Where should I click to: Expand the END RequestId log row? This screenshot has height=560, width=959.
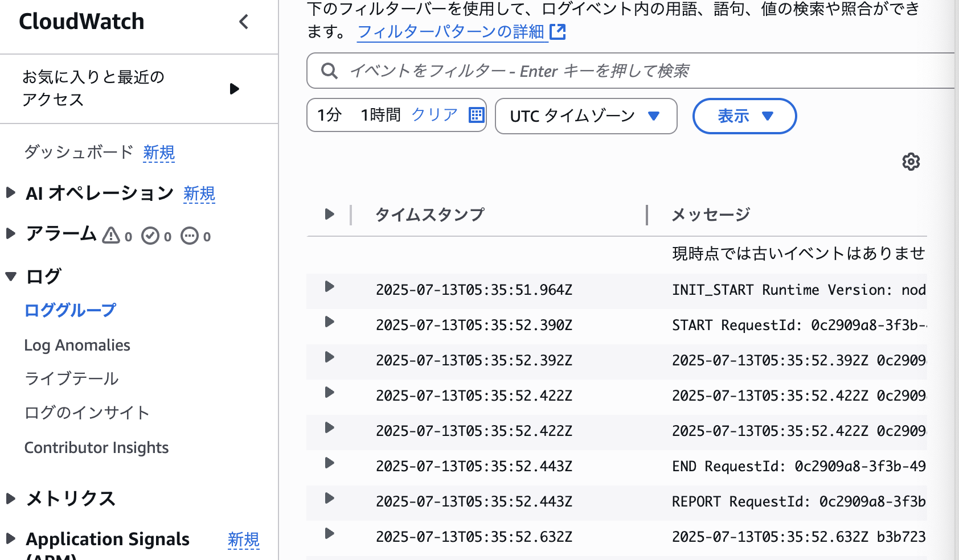point(329,463)
